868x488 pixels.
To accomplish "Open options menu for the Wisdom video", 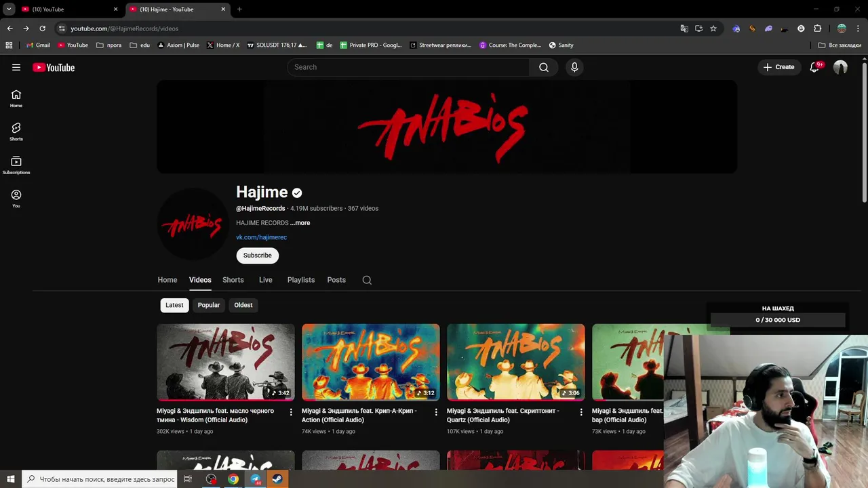I will [291, 412].
